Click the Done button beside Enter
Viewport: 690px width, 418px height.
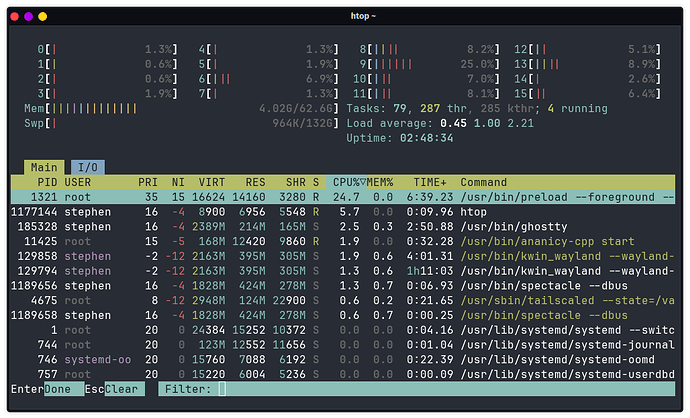(64, 389)
